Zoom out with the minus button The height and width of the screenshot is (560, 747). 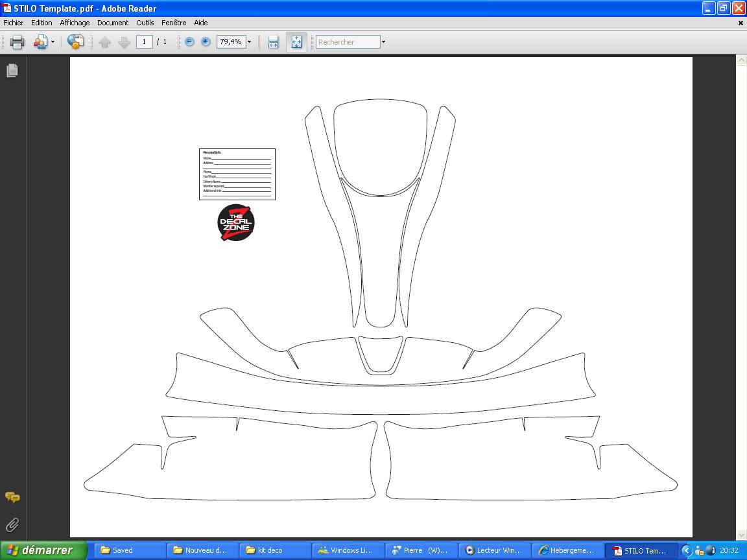(189, 42)
